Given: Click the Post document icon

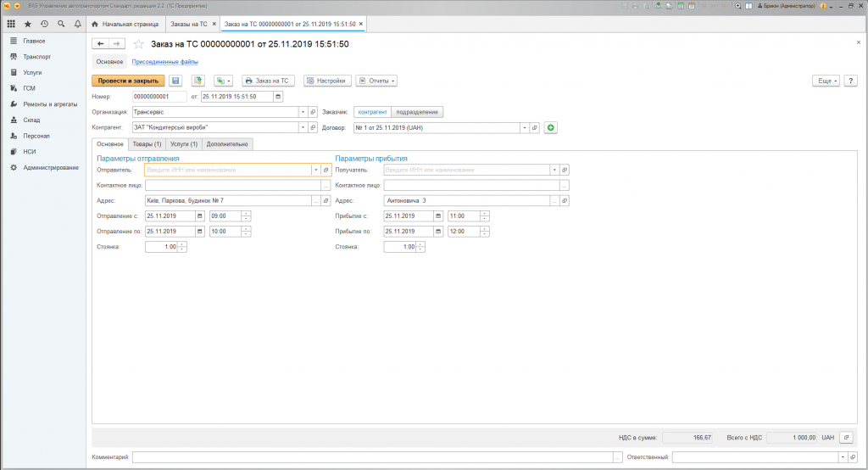Looking at the screenshot, I should [x=198, y=81].
